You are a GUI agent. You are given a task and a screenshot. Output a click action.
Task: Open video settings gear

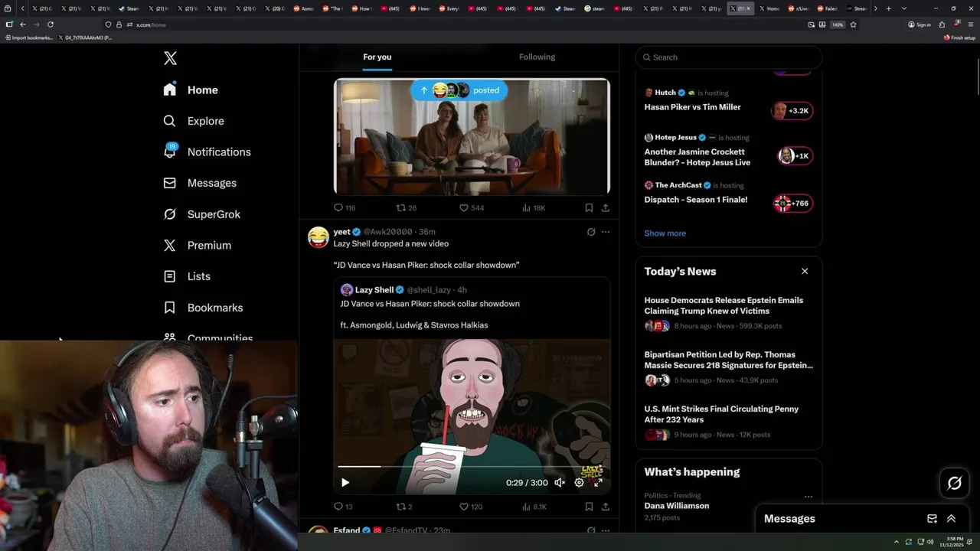(579, 482)
